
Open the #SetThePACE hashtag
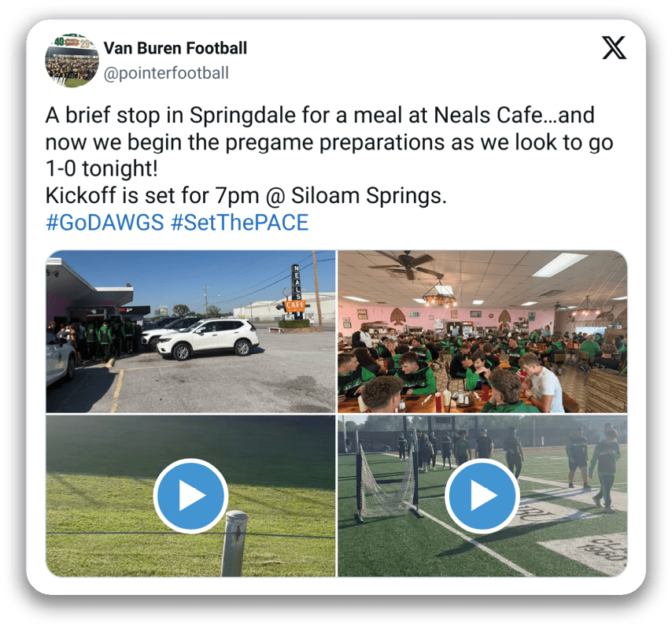(239, 223)
